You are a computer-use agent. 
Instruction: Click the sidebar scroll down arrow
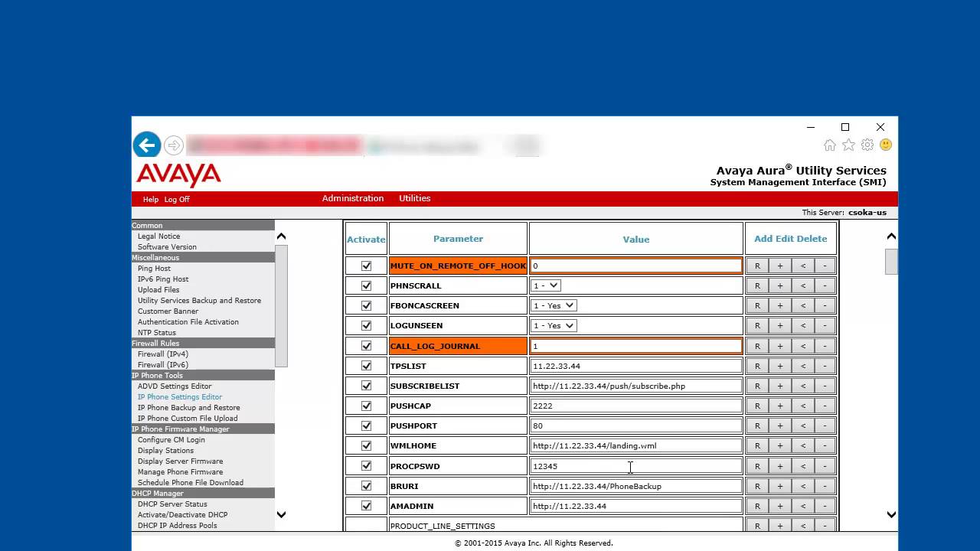click(x=281, y=514)
